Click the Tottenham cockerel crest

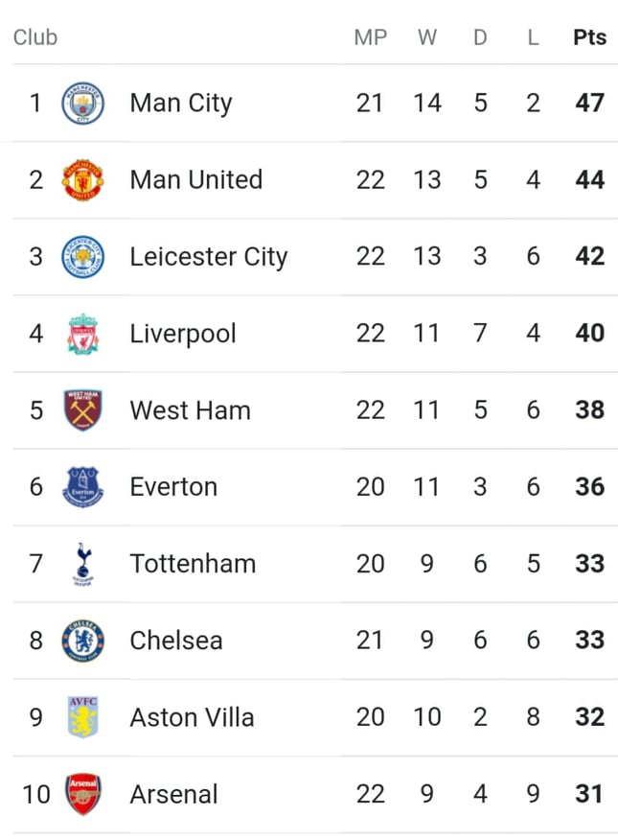83,564
